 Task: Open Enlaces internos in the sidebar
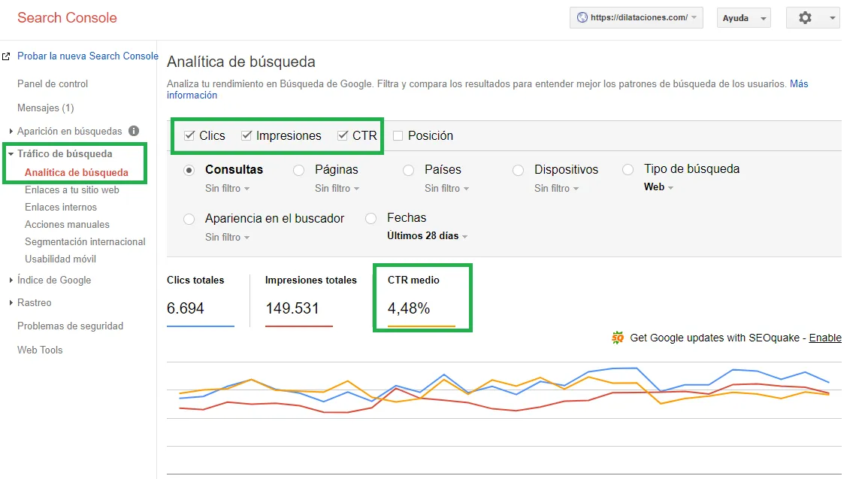[x=61, y=207]
